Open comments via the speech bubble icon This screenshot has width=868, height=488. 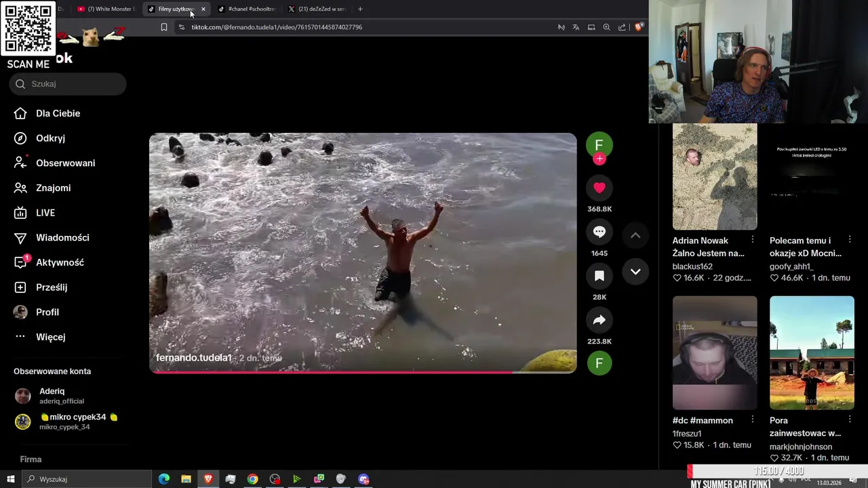599,232
